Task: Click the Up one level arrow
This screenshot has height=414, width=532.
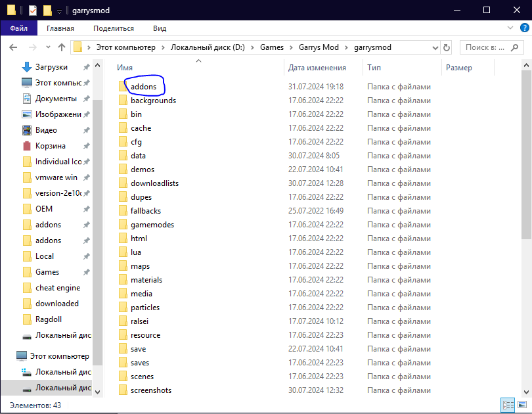Action: point(62,47)
